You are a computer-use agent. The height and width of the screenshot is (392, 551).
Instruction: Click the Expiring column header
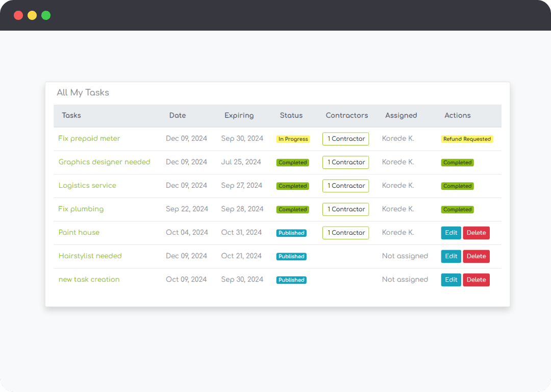point(239,115)
